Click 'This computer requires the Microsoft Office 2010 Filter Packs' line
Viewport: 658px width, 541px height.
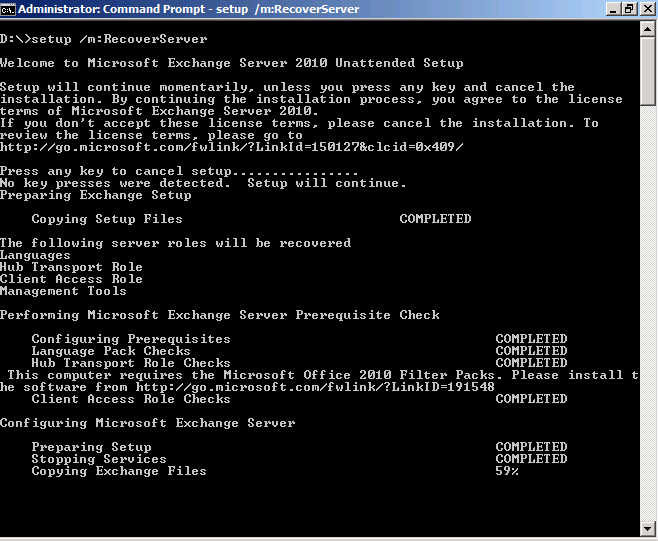pos(323,375)
